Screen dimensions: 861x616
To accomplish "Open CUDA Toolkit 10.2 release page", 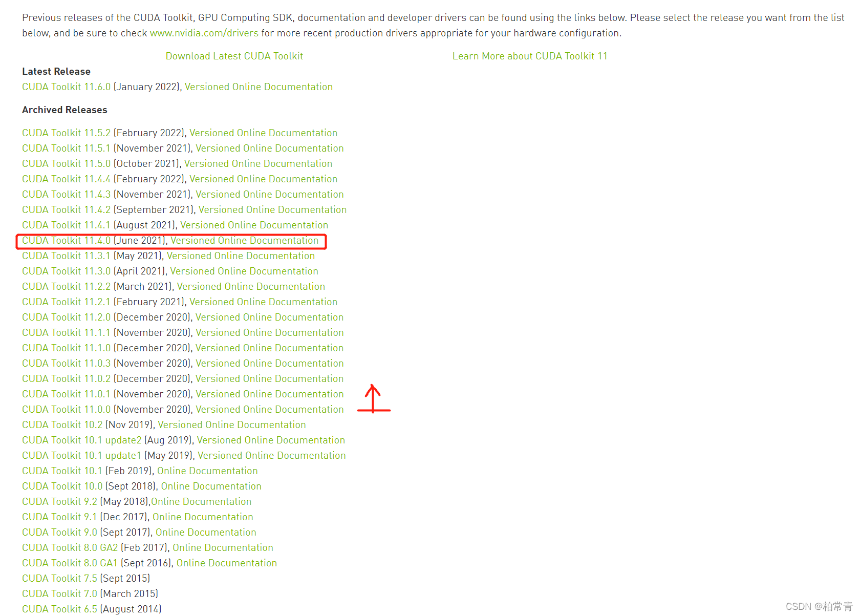I will 61,424.
